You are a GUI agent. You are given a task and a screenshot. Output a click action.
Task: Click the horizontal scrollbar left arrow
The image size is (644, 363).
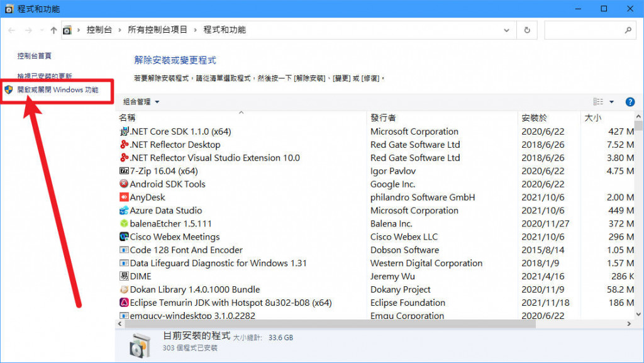coord(120,324)
